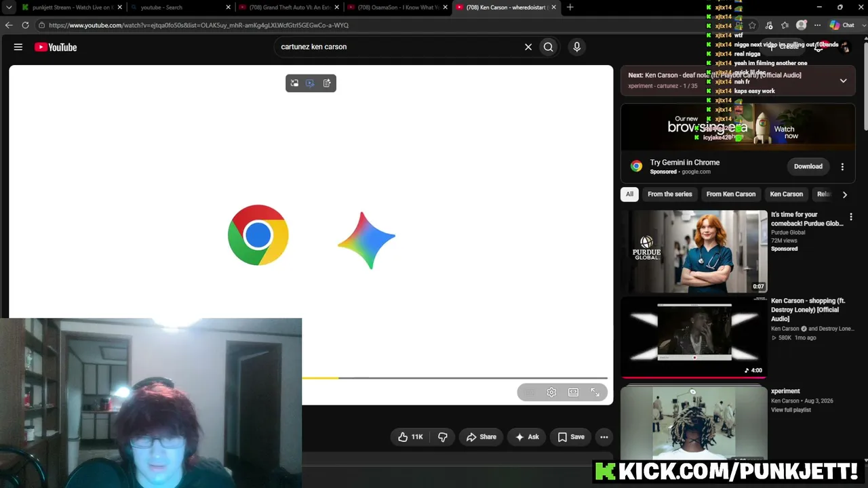Open a new browser tab
The width and height of the screenshot is (868, 488).
pos(570,7)
